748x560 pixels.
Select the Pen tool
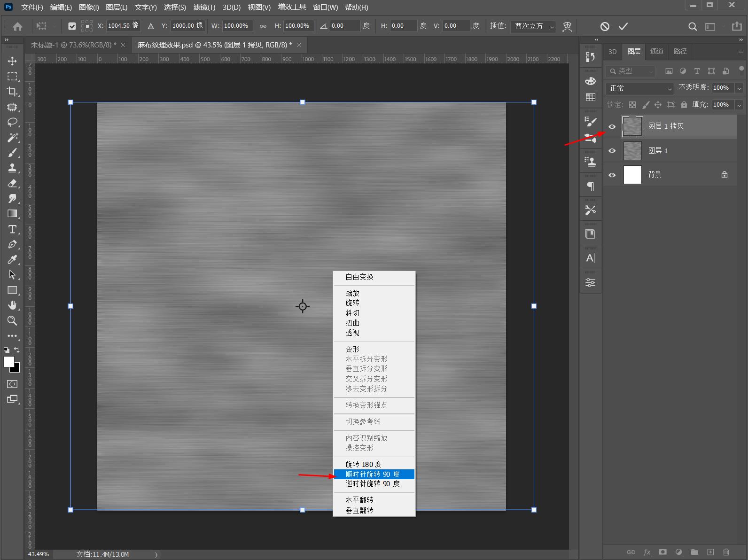point(13,244)
